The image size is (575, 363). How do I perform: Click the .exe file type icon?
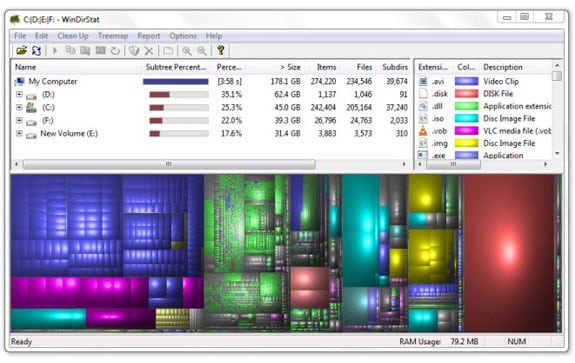point(423,155)
